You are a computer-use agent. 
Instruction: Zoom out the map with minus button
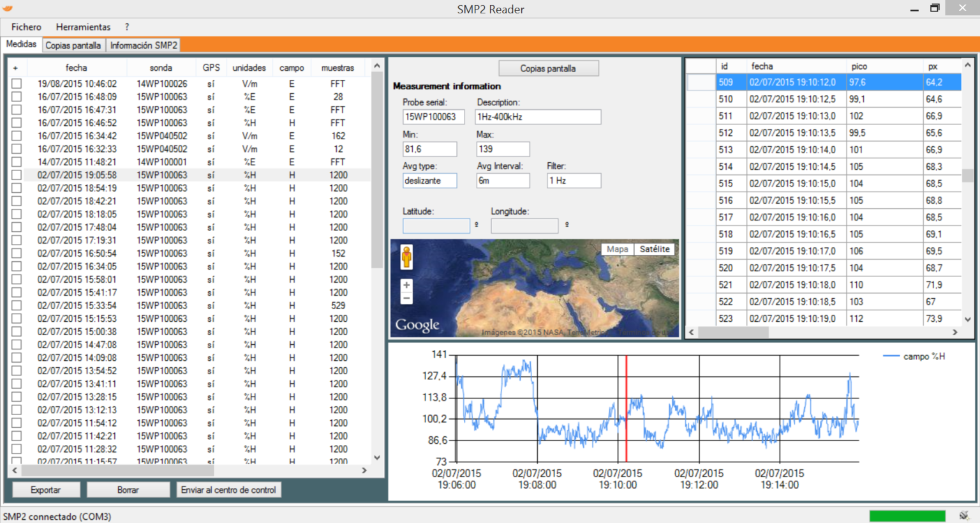pos(406,298)
